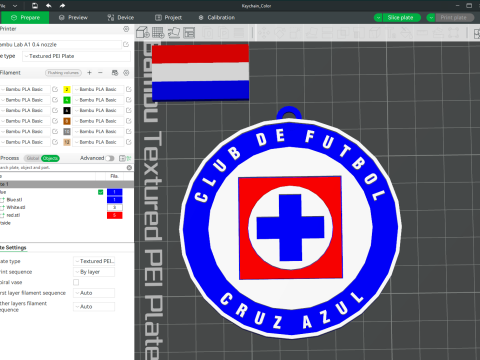
Task: Click the Auto orient toolbar icon
Action: click(x=174, y=32)
